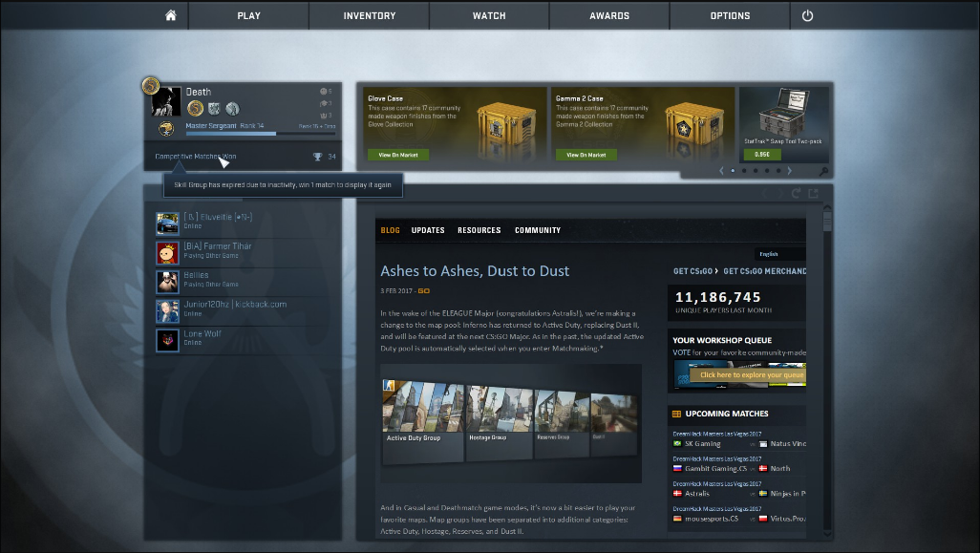This screenshot has width=980, height=553.
Task: Open the key icon in store panel
Action: tap(823, 171)
